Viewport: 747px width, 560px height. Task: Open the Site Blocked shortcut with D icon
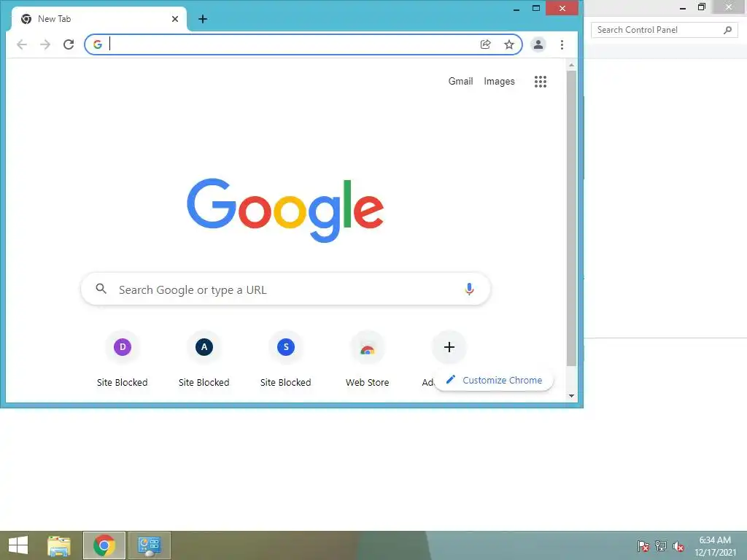click(x=123, y=359)
